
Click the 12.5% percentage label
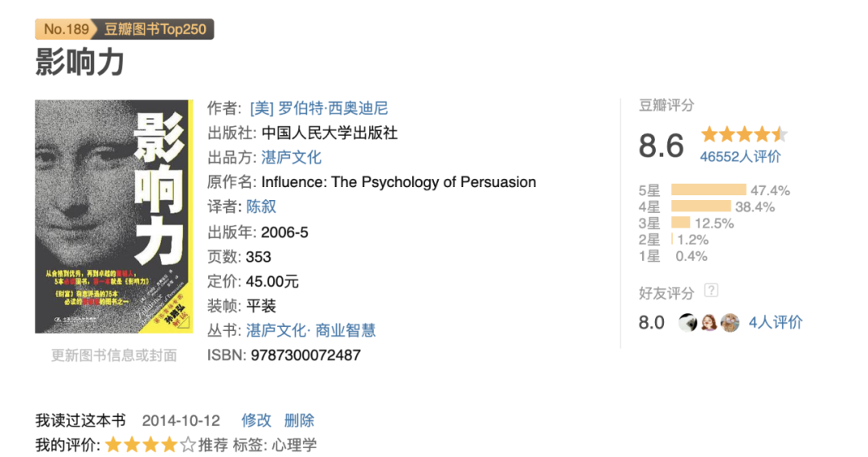point(714,223)
